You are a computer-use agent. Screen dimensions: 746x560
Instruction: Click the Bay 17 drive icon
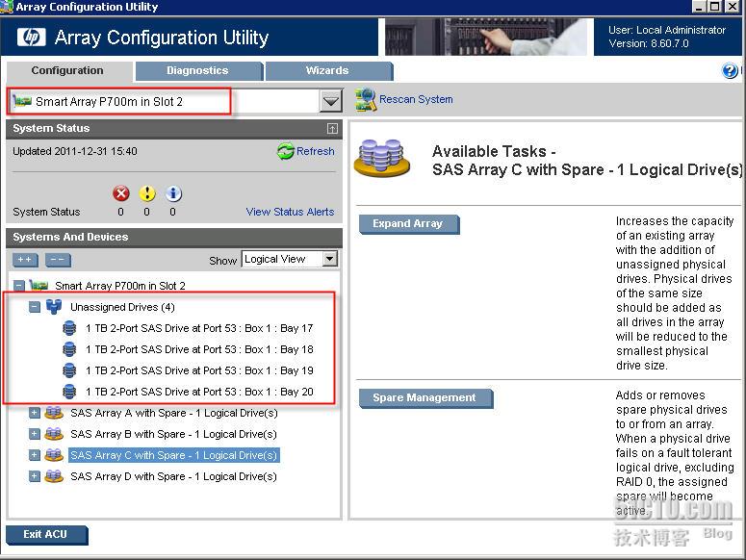[x=69, y=328]
